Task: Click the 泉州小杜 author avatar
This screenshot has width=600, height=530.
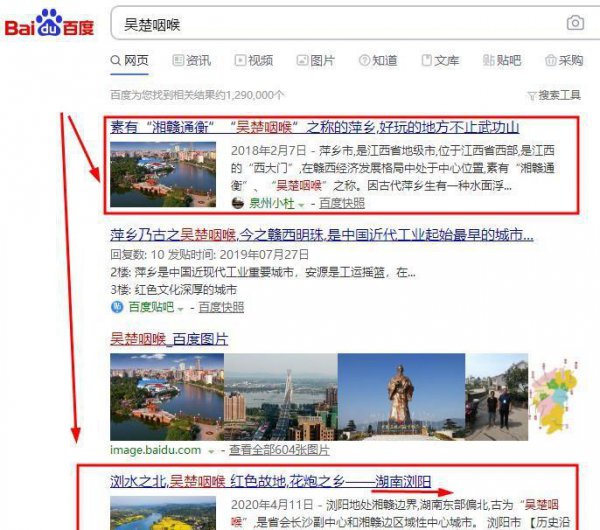Action: tap(238, 203)
